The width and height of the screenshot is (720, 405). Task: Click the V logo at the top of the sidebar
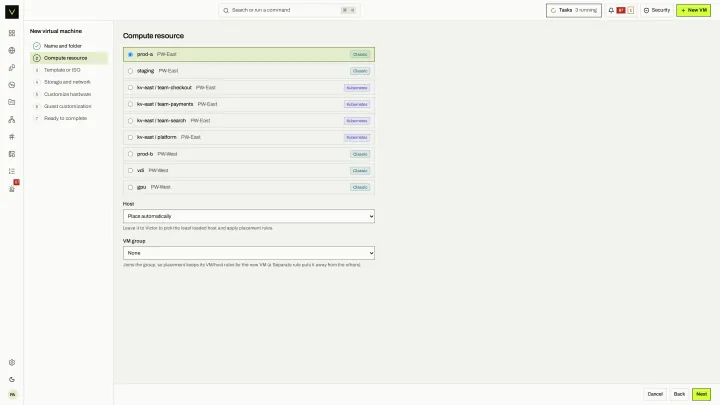[x=12, y=12]
